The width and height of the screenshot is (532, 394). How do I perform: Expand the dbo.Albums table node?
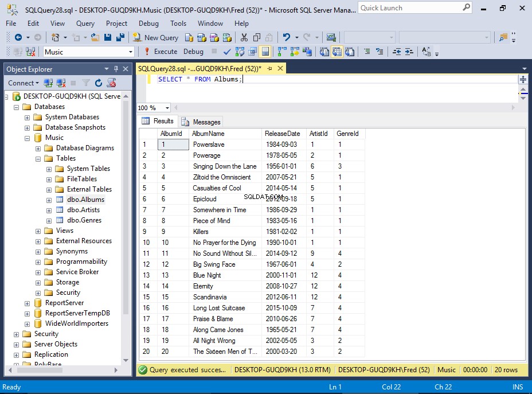[x=49, y=200]
